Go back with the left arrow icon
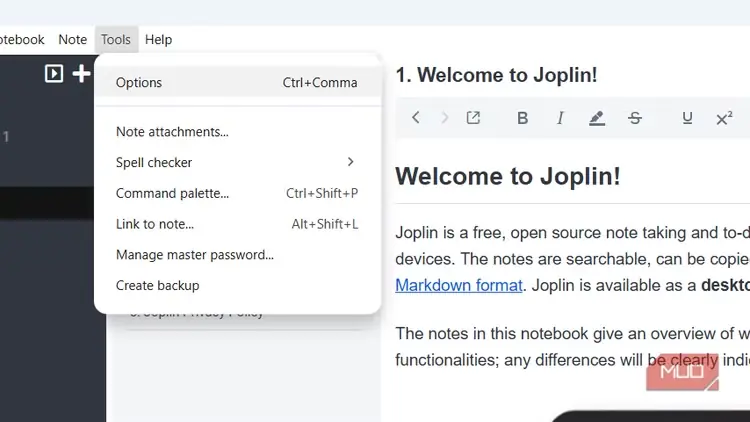Image resolution: width=750 pixels, height=422 pixels. click(x=416, y=118)
